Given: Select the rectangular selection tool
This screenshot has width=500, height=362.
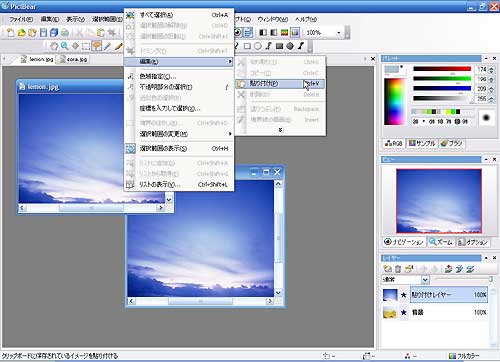Looking at the screenshot, I should 86,46.
